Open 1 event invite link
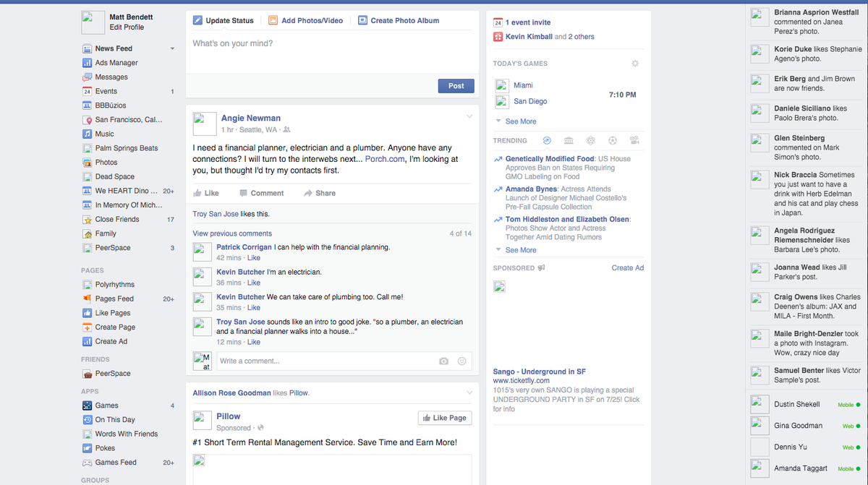 (528, 22)
